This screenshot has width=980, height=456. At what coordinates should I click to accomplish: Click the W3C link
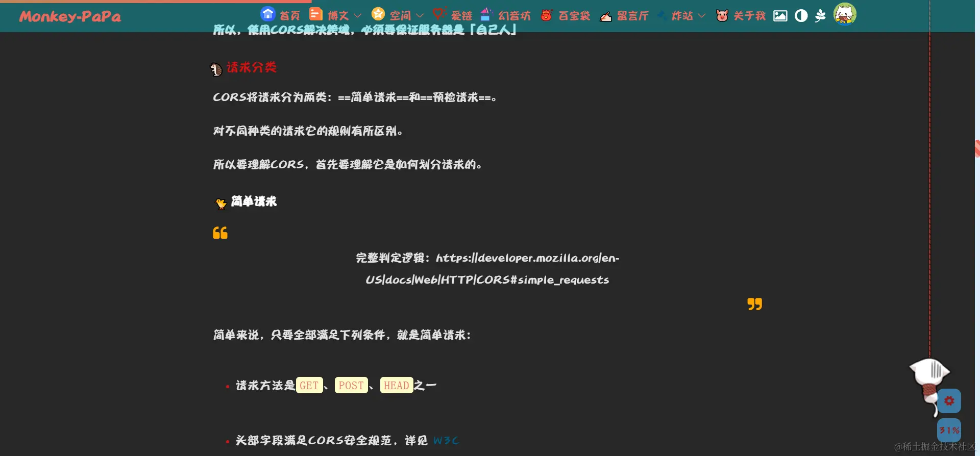coord(446,440)
